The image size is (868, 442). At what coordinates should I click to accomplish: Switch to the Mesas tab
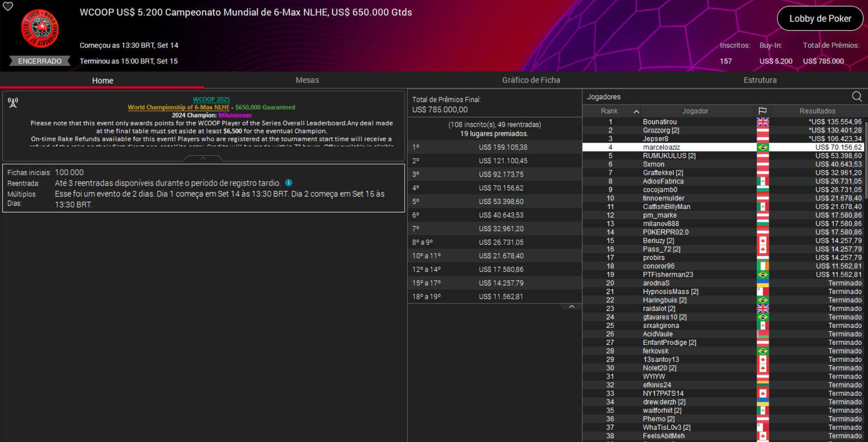click(307, 80)
